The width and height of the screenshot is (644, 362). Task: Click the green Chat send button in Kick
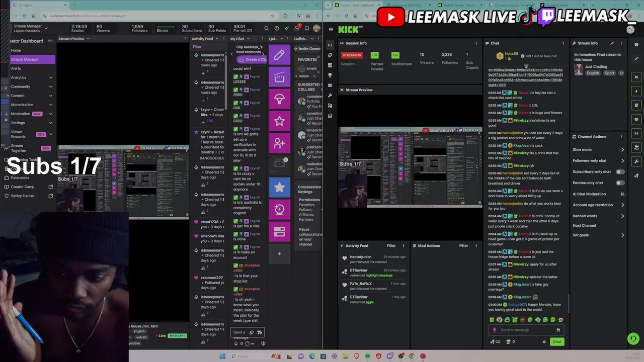(x=557, y=342)
